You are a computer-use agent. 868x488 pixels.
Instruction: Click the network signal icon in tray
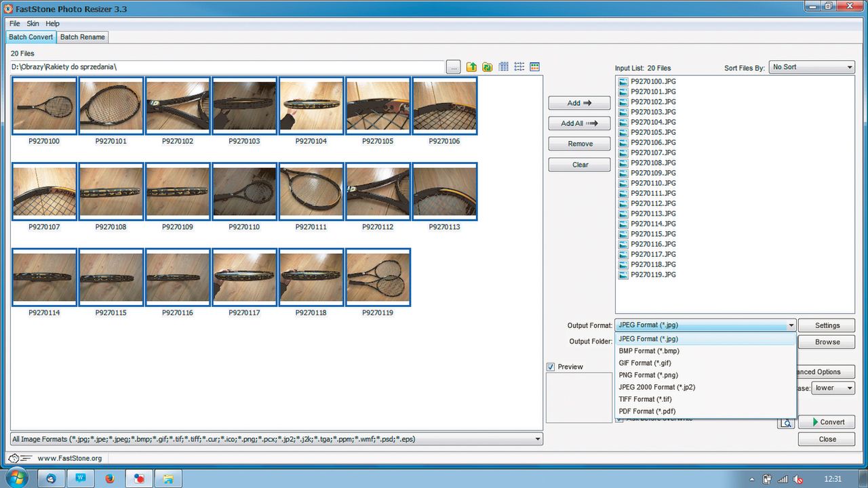(783, 479)
